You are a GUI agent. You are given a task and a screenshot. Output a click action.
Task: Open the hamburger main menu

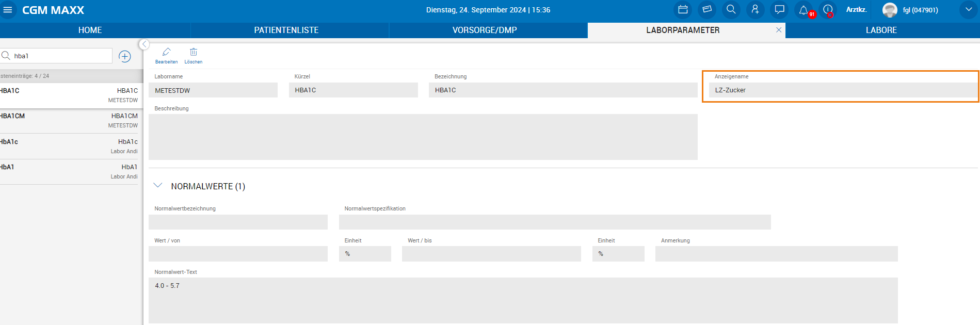(x=8, y=10)
